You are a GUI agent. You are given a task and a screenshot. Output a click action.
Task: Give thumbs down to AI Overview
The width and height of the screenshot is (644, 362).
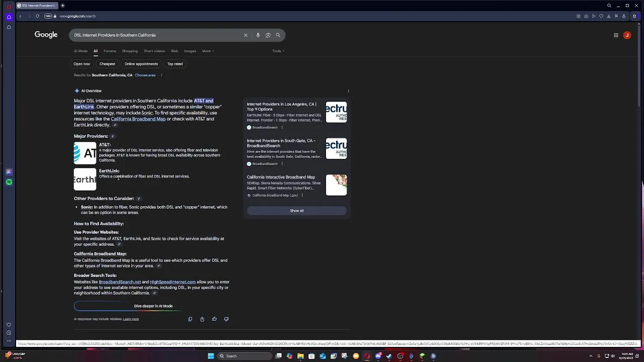tap(226, 319)
